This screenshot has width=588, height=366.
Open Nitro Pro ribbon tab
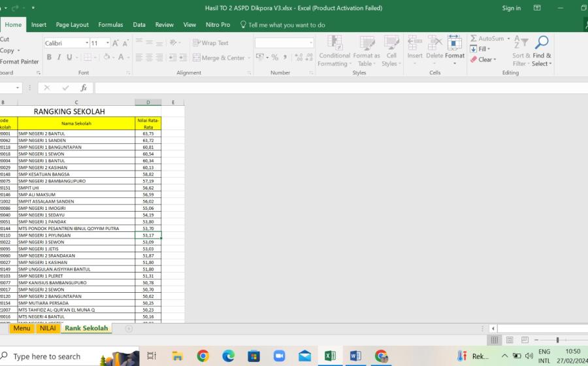(x=218, y=25)
